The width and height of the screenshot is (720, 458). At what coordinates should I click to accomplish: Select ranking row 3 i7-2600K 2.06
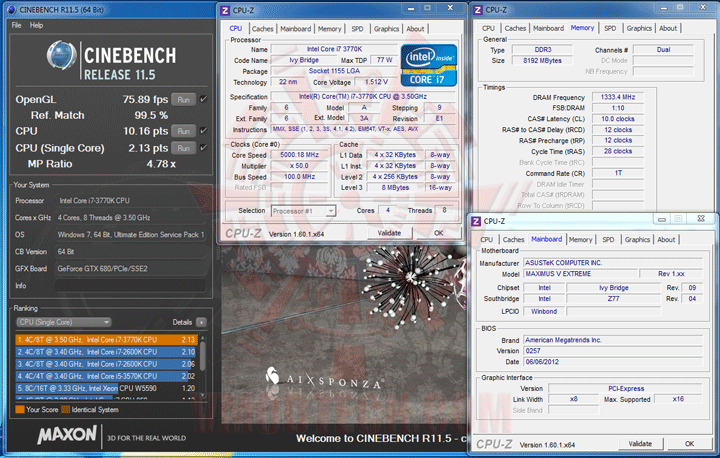106,364
